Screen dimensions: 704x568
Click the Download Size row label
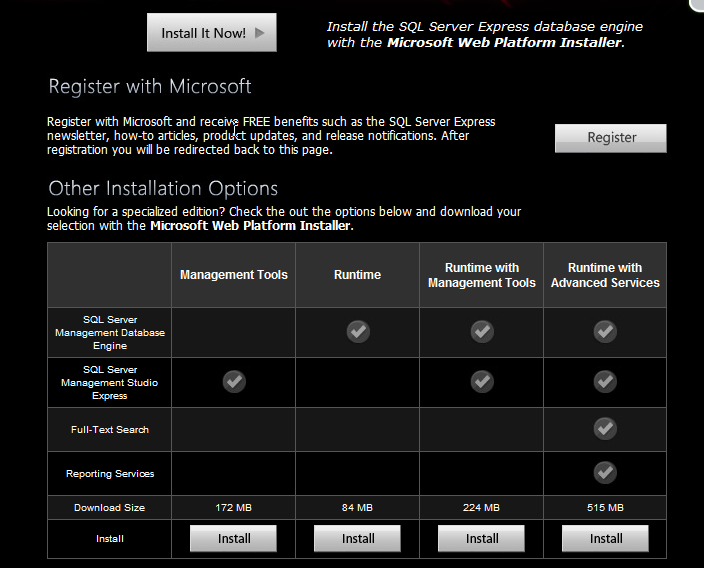110,508
